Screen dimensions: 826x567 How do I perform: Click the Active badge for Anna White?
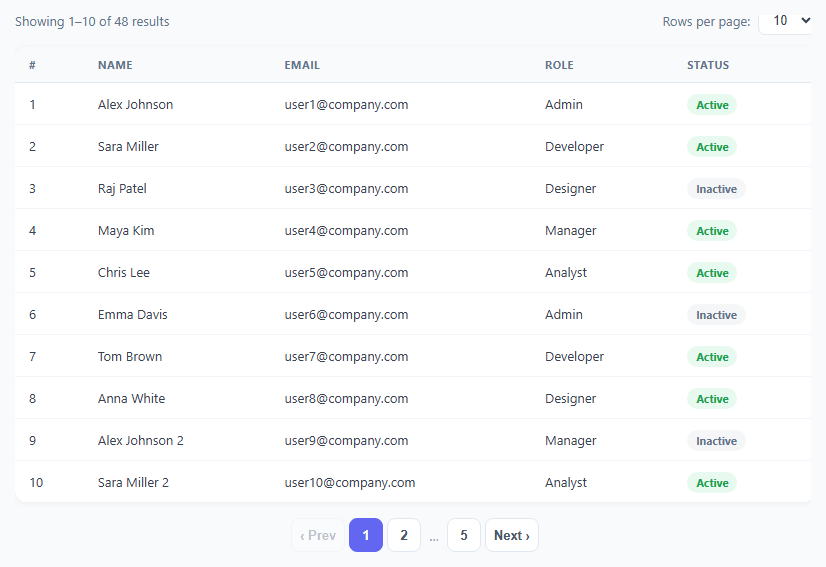[712, 399]
